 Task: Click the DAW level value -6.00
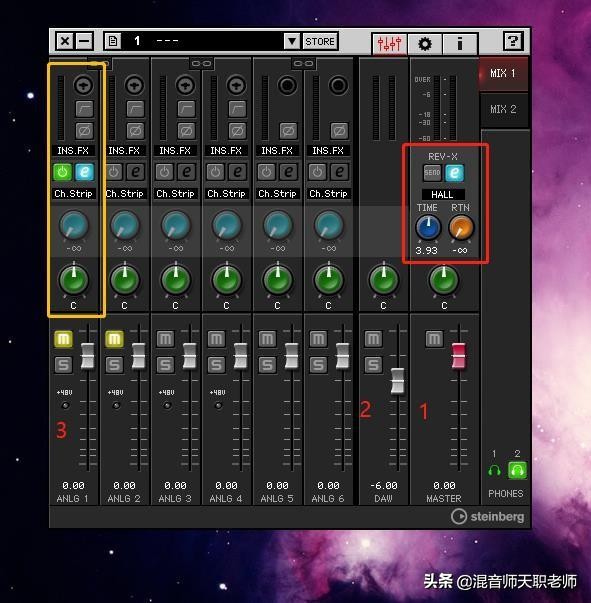click(x=384, y=486)
